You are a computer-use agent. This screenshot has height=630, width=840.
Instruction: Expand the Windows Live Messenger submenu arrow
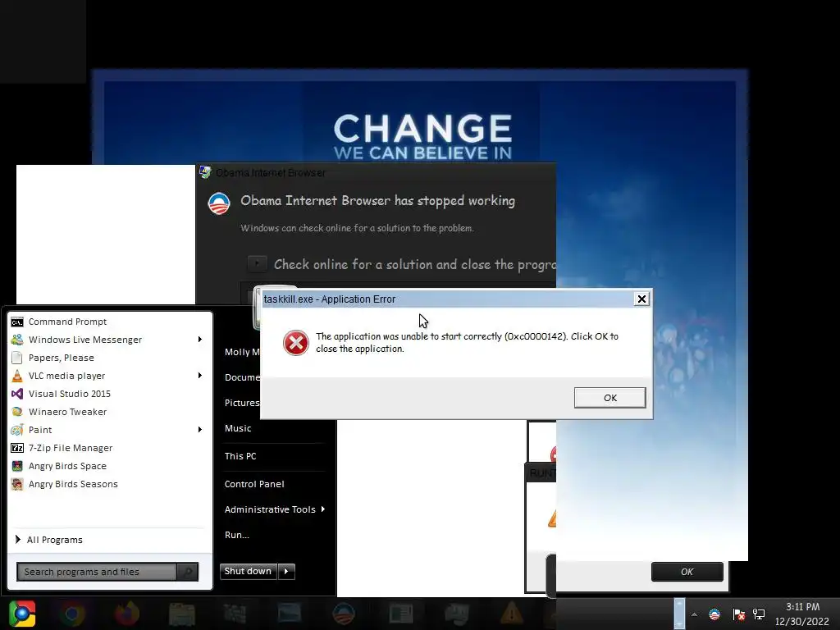pos(200,339)
